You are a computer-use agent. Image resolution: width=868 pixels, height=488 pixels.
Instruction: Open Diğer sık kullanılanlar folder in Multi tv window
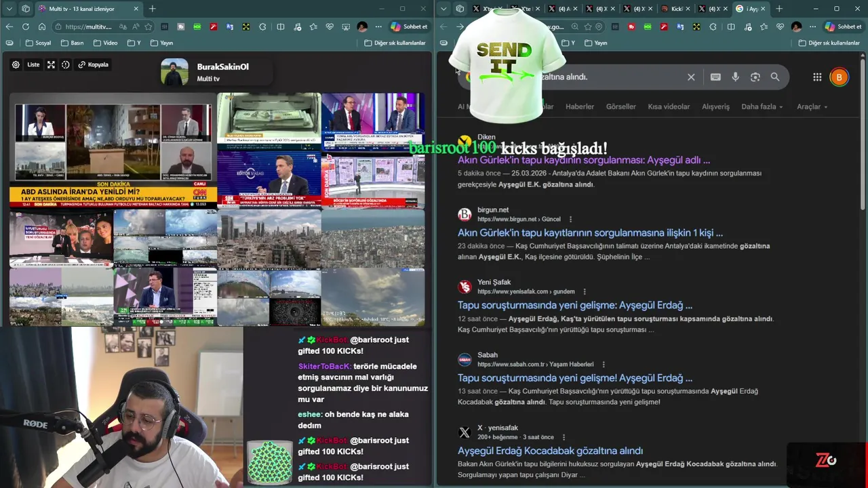point(395,43)
